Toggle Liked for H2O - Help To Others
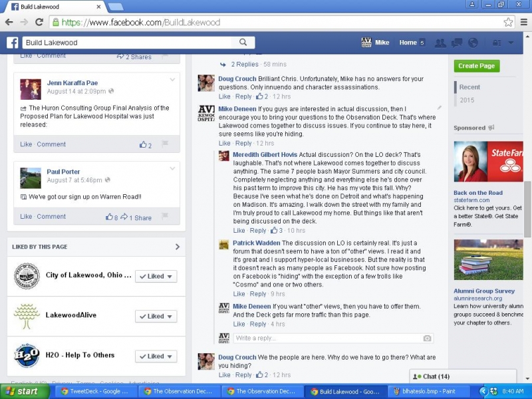The image size is (532, 399). tap(156, 356)
